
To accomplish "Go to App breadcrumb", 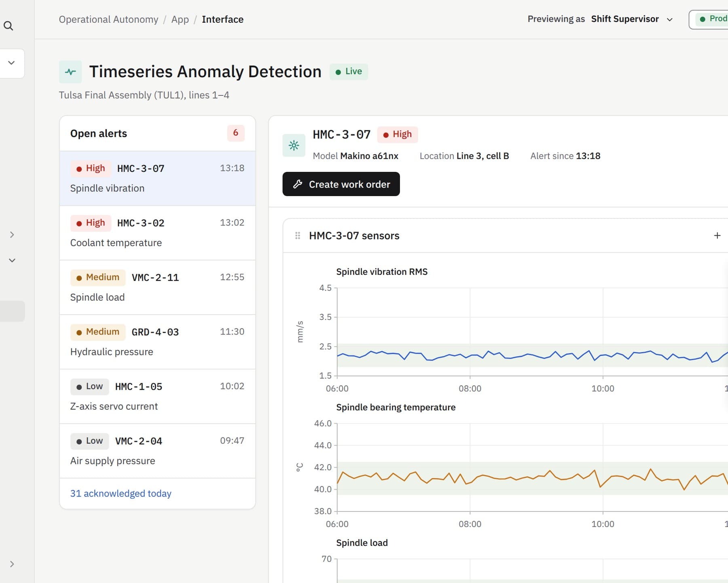I will pyautogui.click(x=180, y=19).
